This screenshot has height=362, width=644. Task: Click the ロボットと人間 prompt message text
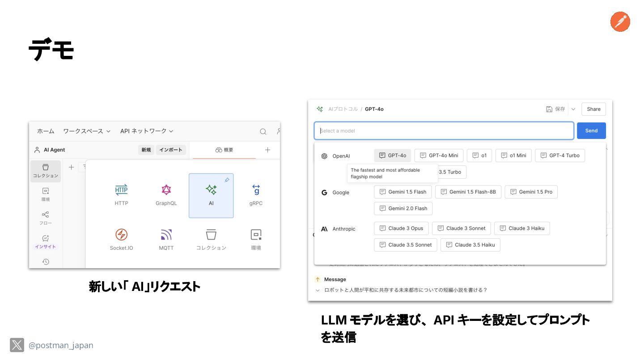(x=406, y=290)
